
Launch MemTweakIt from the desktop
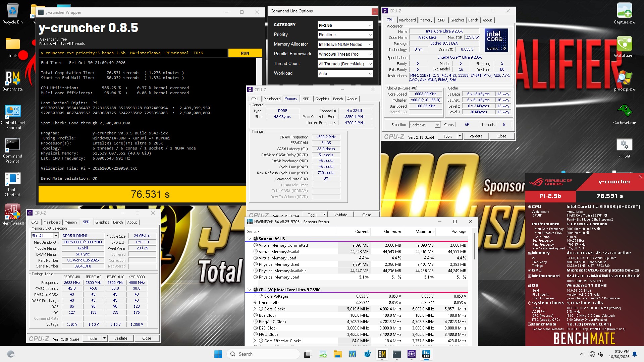coord(12,215)
